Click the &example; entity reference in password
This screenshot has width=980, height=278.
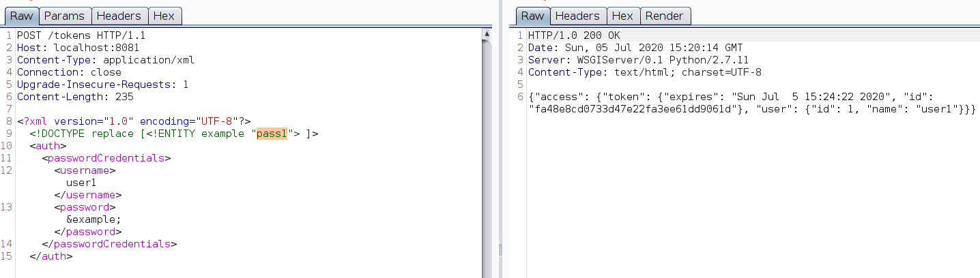point(93,219)
